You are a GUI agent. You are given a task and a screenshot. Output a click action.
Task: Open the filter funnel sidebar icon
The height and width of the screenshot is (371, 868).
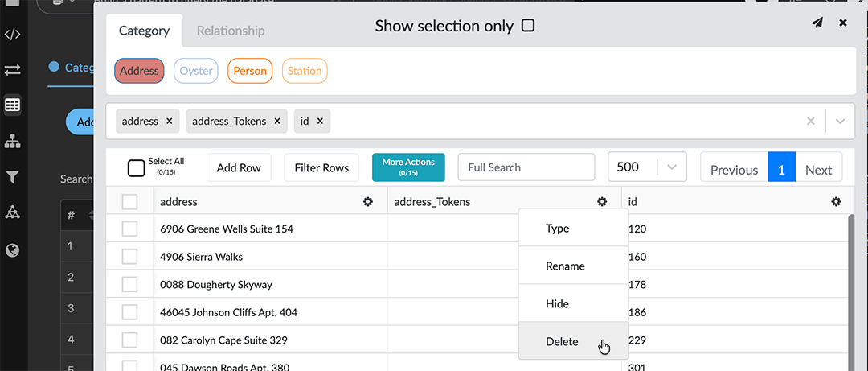click(x=12, y=177)
